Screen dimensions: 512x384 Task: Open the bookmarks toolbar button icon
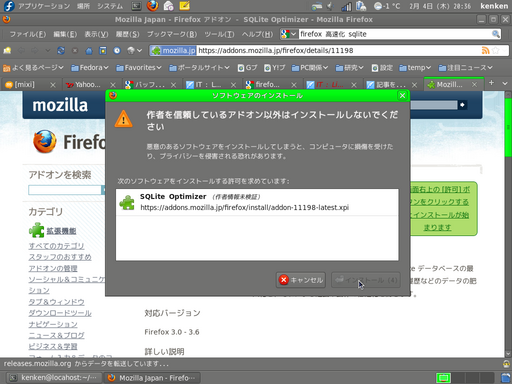tap(103, 50)
